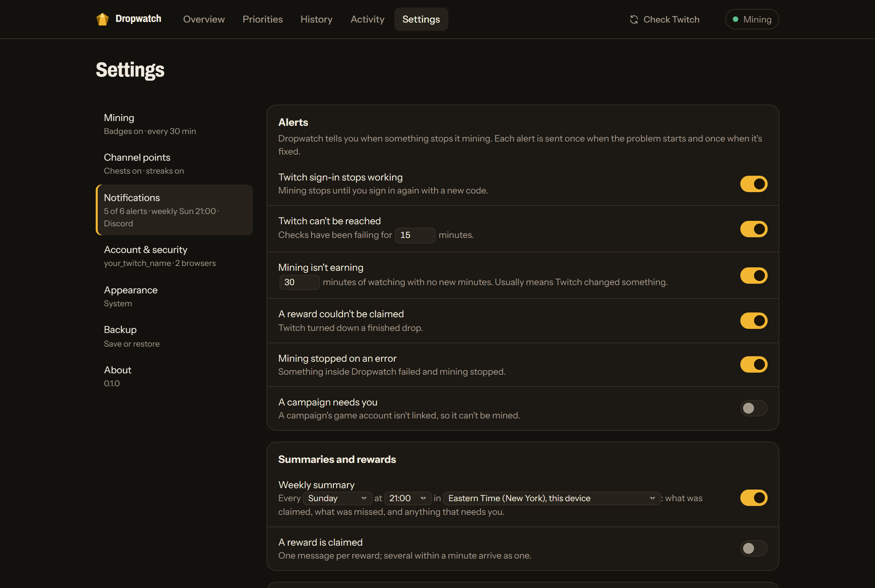Switch to the History tab

[x=317, y=19]
